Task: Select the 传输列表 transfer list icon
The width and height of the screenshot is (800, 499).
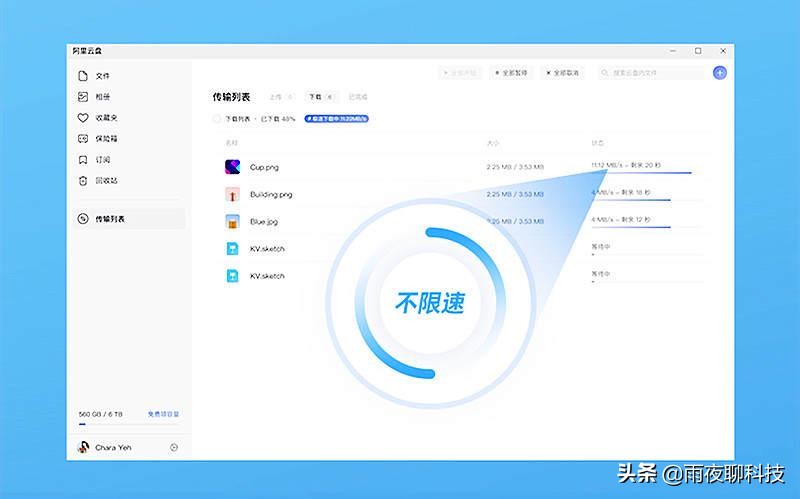Action: click(83, 219)
